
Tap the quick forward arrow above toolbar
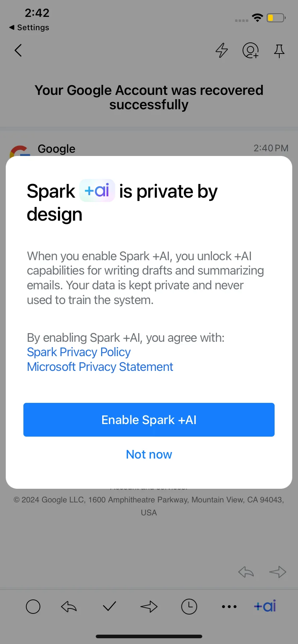(x=277, y=572)
